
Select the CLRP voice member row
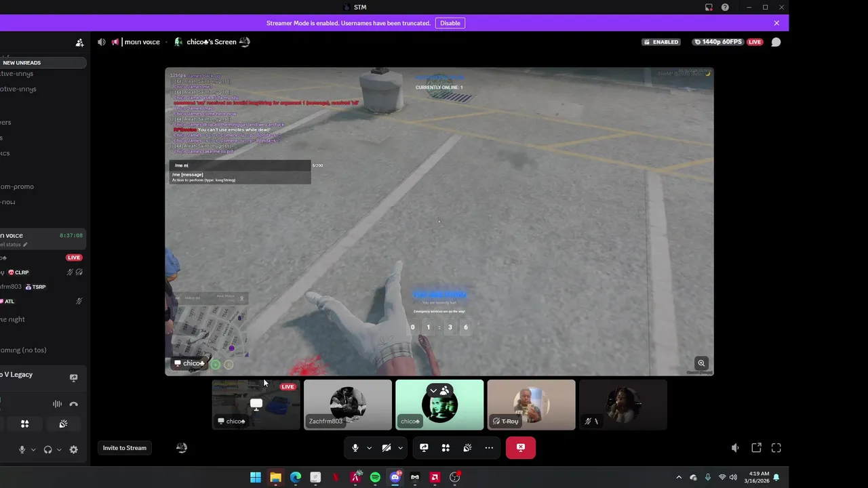(43, 272)
